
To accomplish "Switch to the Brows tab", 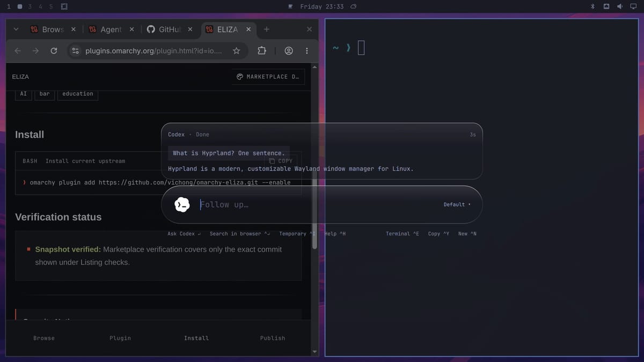I will click(x=53, y=29).
